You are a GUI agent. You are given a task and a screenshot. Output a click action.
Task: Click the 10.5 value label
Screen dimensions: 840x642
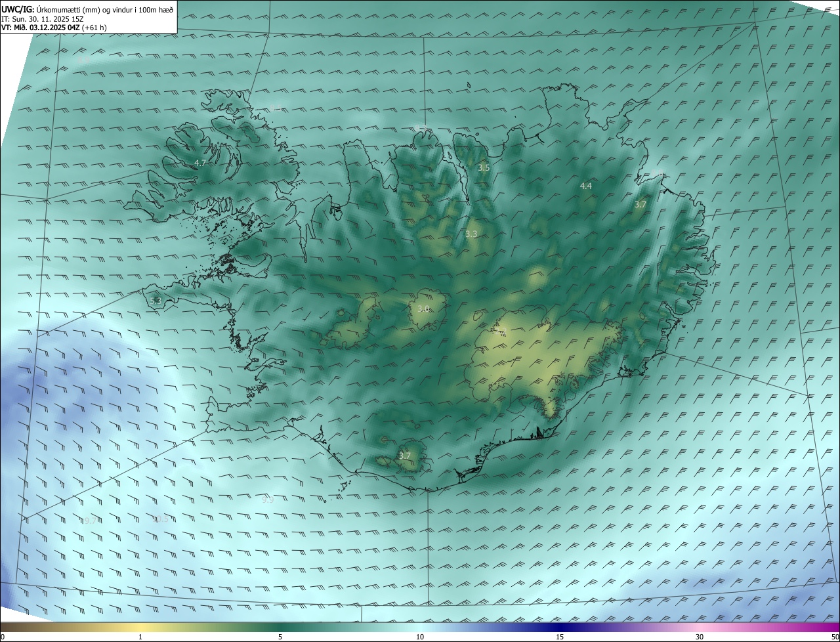tap(160, 519)
